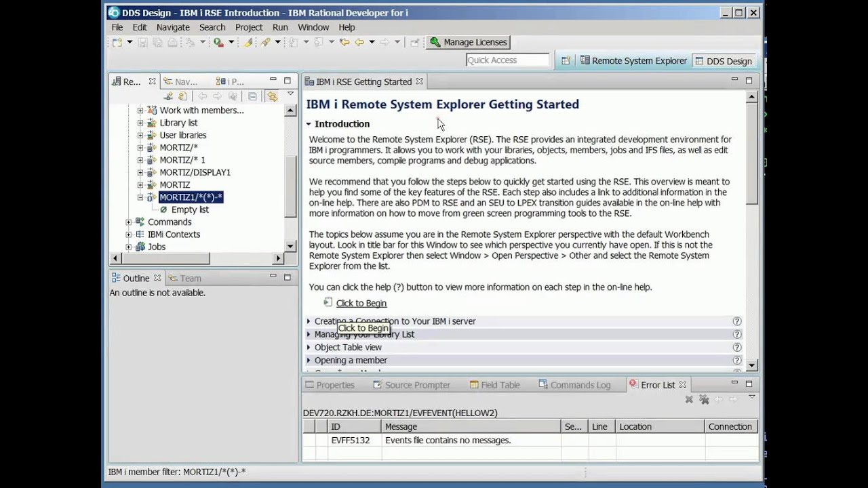
Task: Switch to the Field Table tab
Action: tap(495, 384)
